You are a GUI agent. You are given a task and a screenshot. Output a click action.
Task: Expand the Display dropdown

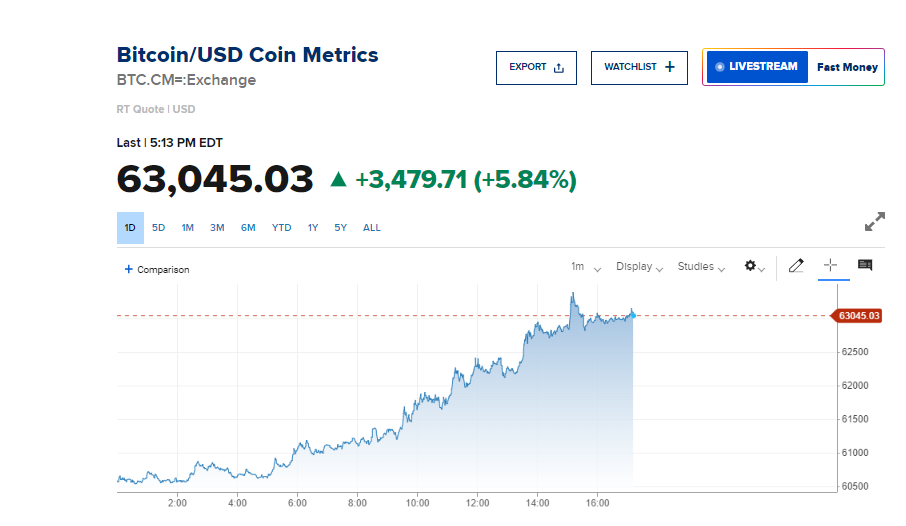point(639,267)
